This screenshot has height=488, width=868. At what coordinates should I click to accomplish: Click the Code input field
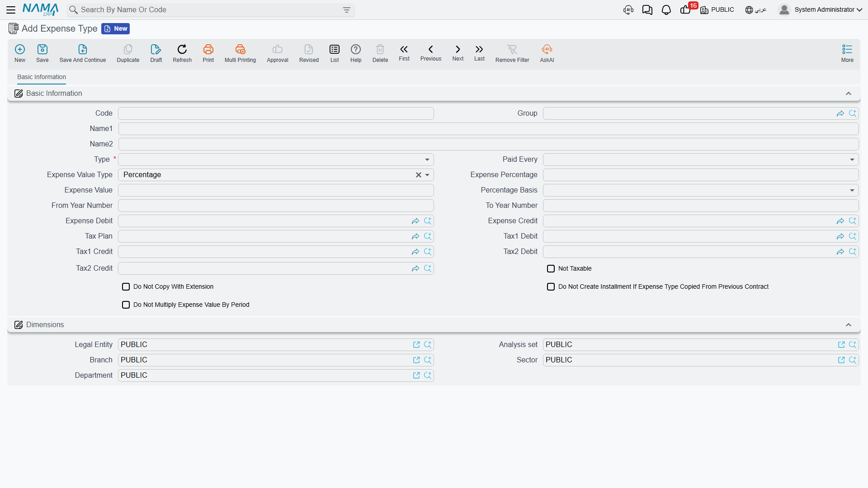[276, 113]
